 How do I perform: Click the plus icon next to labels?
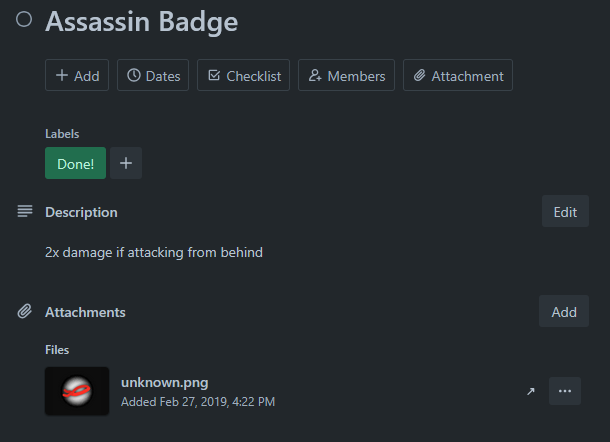click(x=125, y=164)
